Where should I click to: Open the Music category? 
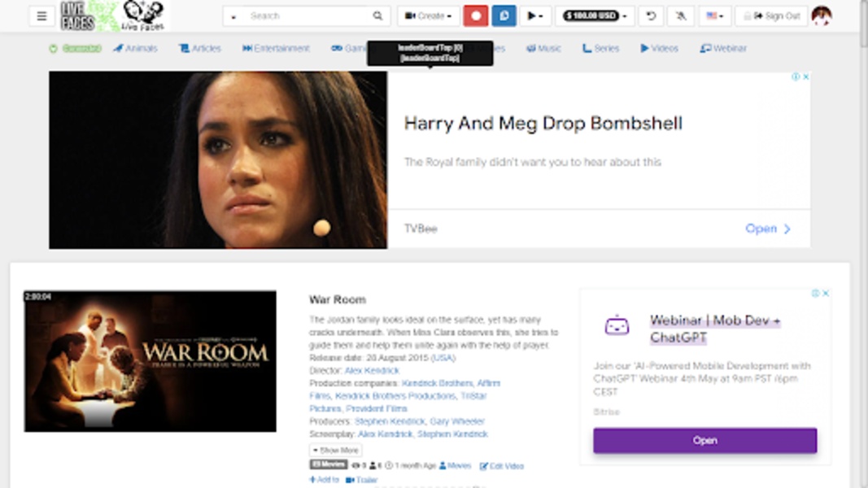(x=543, y=49)
